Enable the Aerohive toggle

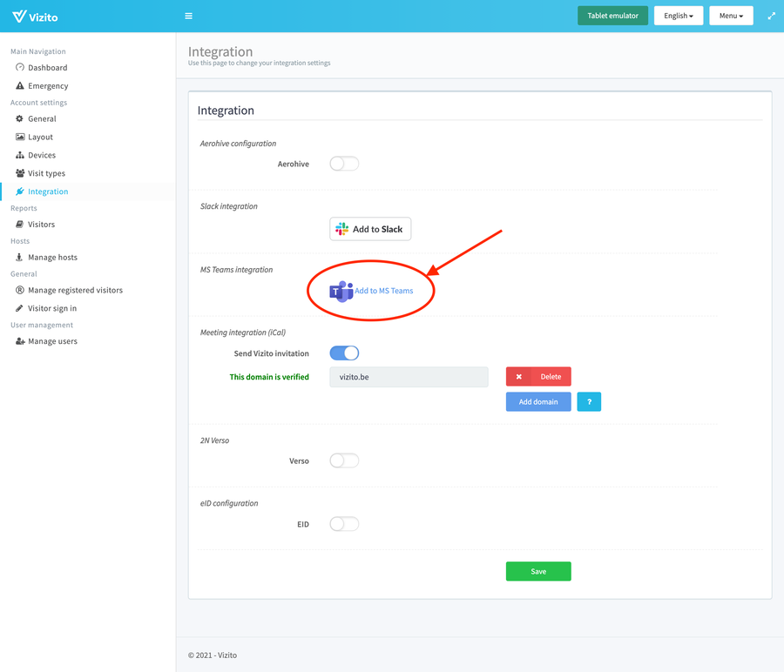point(344,164)
